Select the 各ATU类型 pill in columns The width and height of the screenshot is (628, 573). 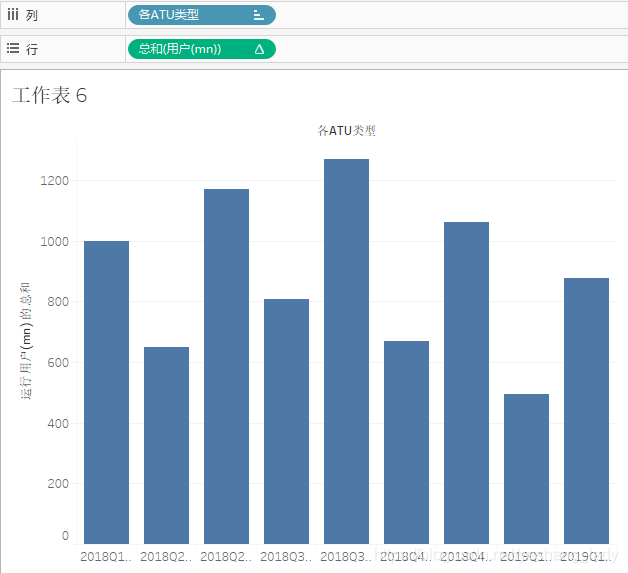(201, 15)
